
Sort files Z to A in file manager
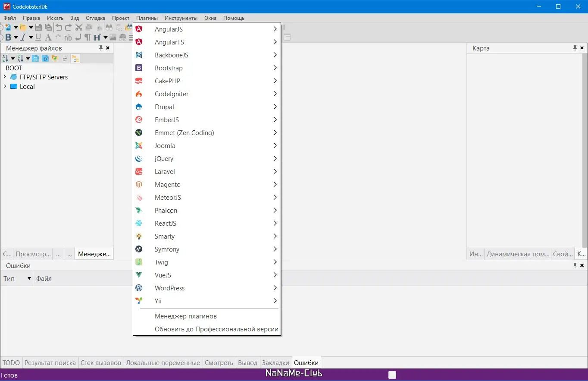[20, 59]
